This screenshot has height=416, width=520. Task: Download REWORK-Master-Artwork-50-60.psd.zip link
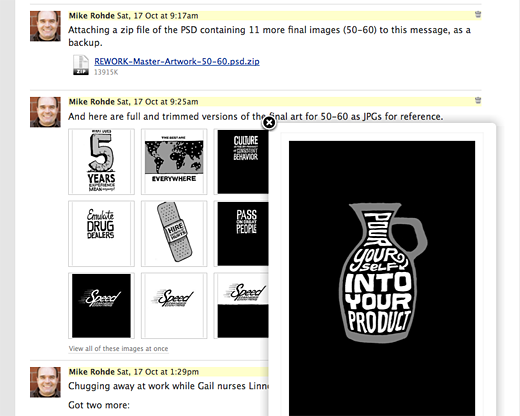[177, 61]
